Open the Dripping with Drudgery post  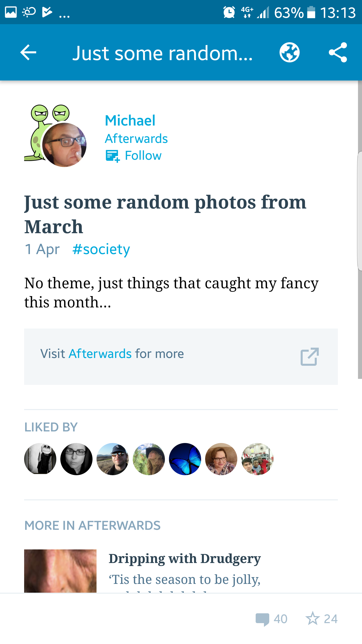tap(185, 559)
